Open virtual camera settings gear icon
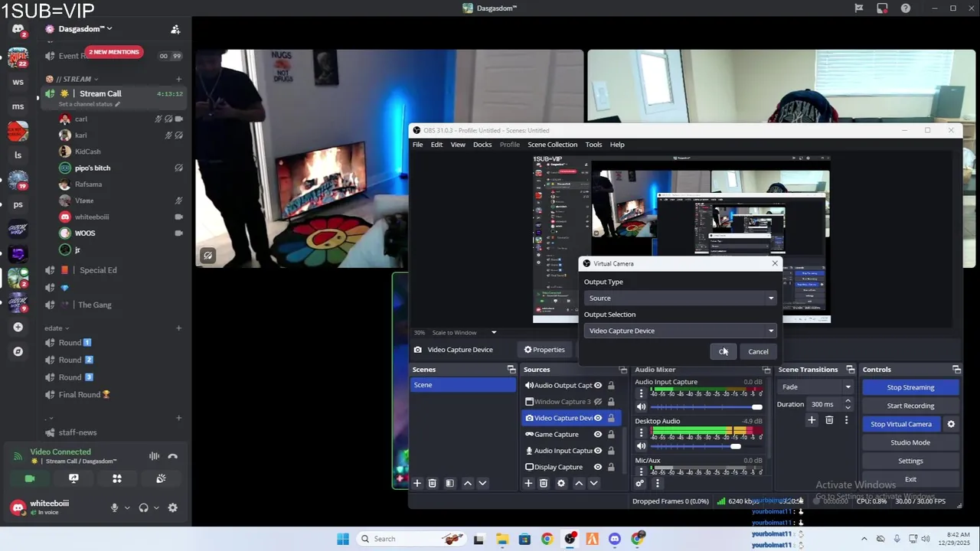The image size is (980, 551). 951,424
